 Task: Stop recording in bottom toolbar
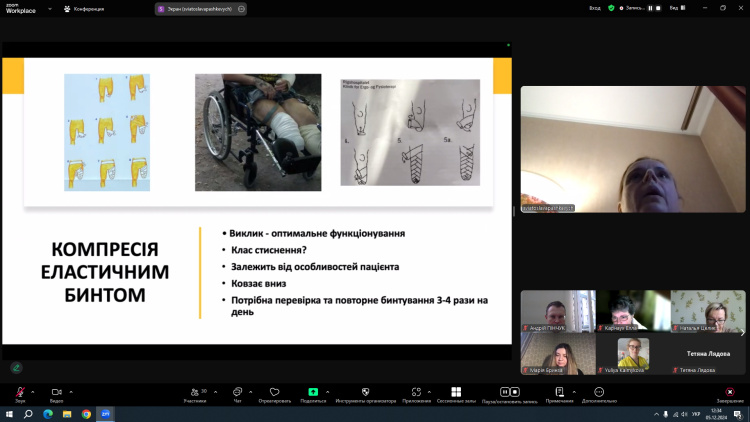515,392
